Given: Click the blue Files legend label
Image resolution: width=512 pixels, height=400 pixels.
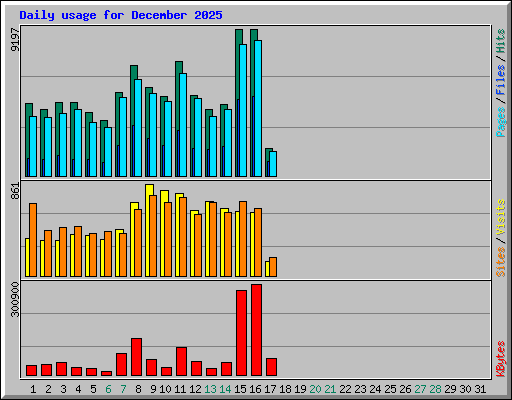Looking at the screenshot, I should 501,80.
